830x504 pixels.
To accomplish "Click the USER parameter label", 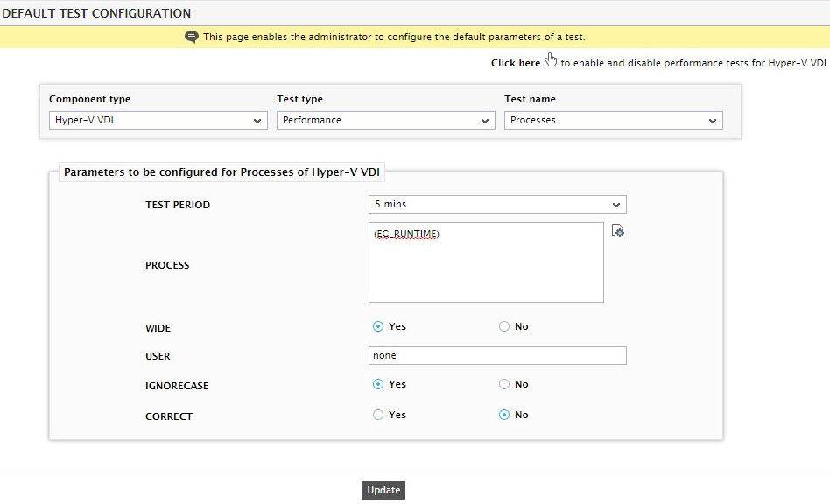I will coord(158,356).
